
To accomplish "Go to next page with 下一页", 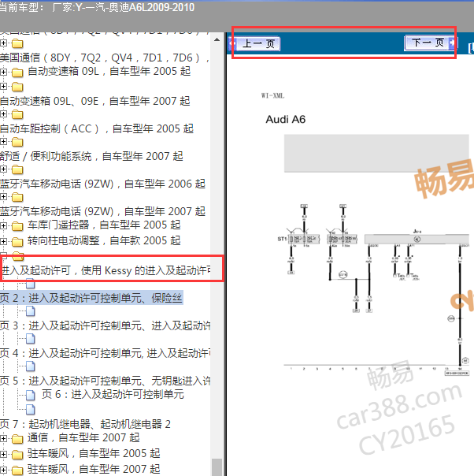I will click(431, 43).
